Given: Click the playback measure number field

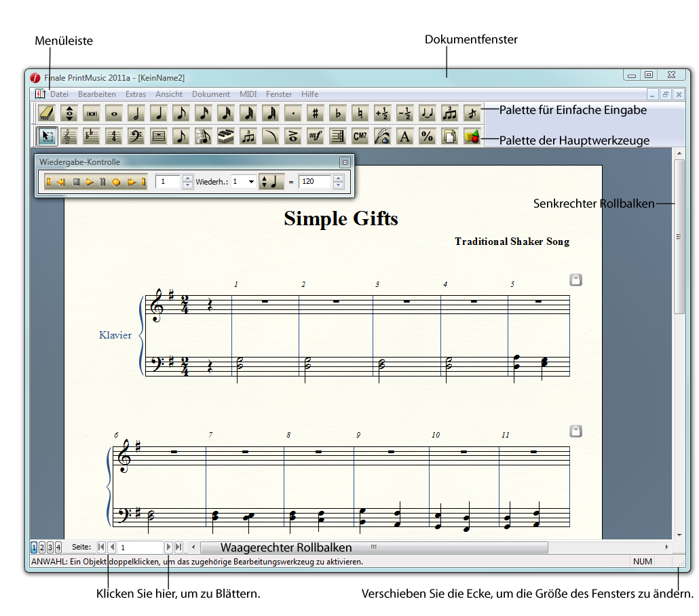Looking at the screenshot, I should click(x=168, y=181).
